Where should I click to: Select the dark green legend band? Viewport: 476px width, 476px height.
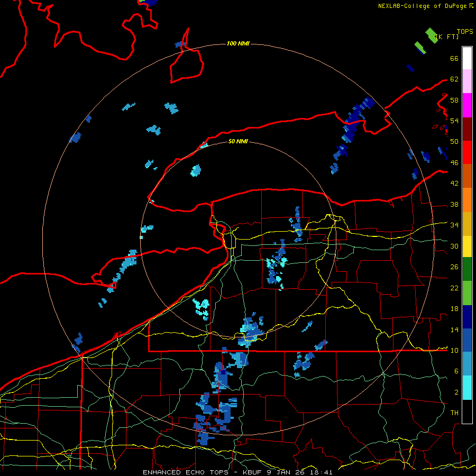pyautogui.click(x=467, y=269)
